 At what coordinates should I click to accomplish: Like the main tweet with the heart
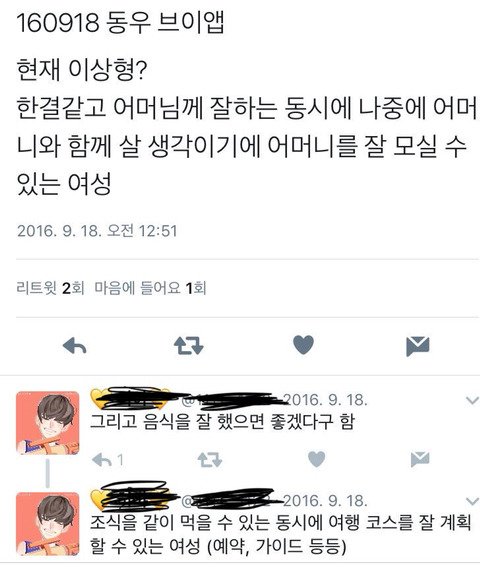[303, 345]
